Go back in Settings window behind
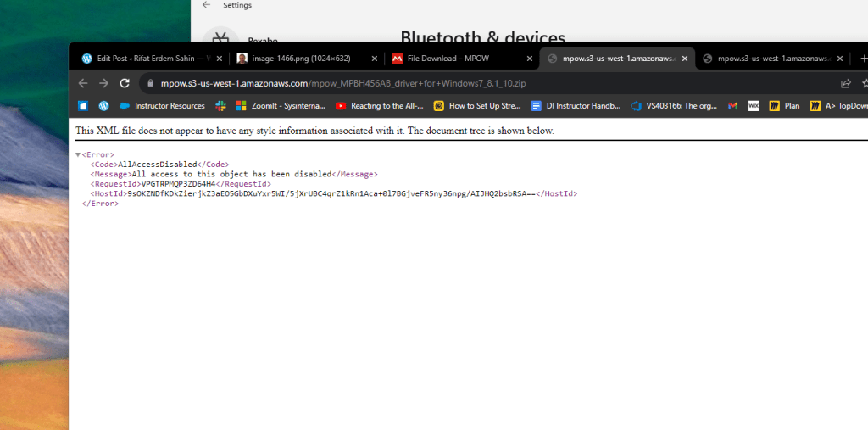 pos(207,5)
